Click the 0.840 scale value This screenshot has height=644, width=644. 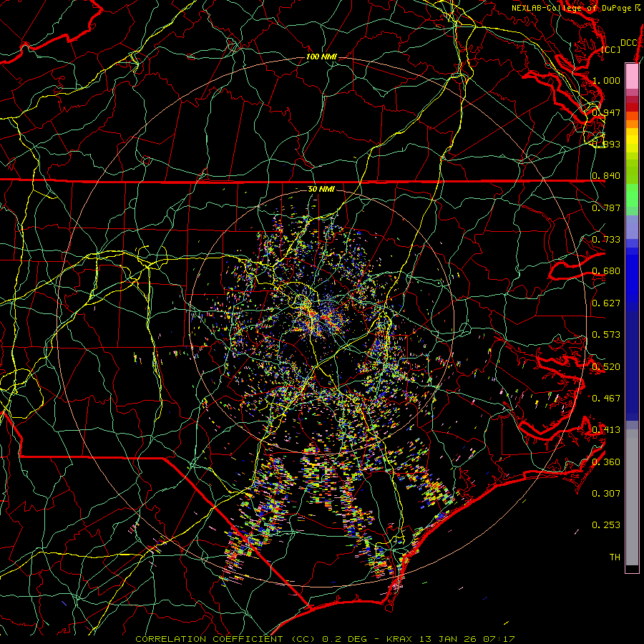click(606, 176)
